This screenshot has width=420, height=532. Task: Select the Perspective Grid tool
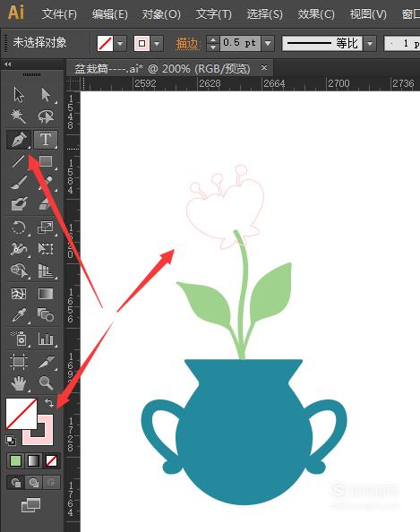(46, 270)
